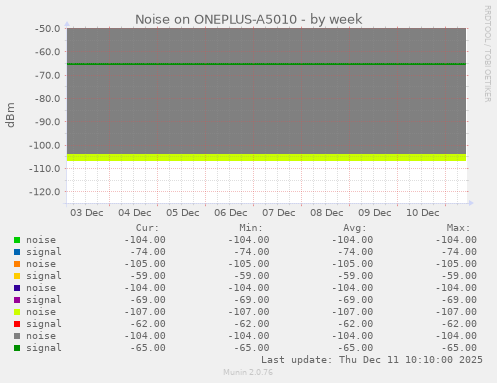Screen dimensions: 497x383
Task: Select the '05 Dec' date label
Action: point(183,213)
